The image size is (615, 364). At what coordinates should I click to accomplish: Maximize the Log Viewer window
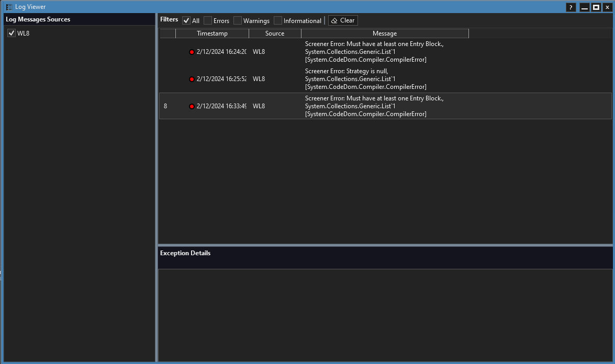point(596,7)
